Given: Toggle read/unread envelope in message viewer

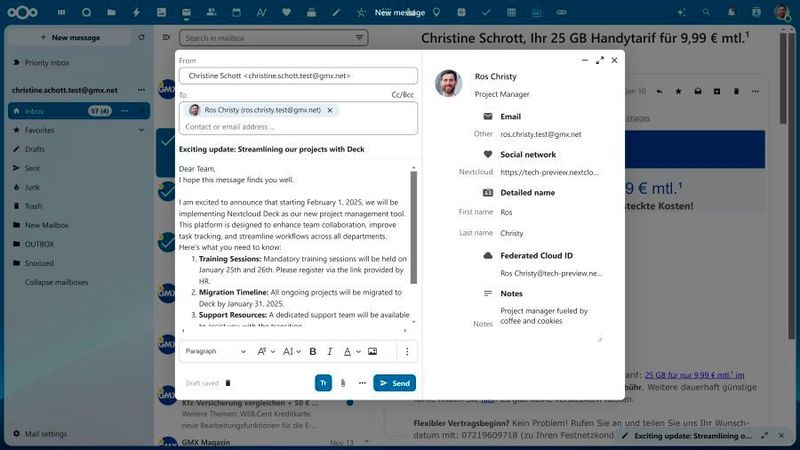Looking at the screenshot, I should 697,91.
